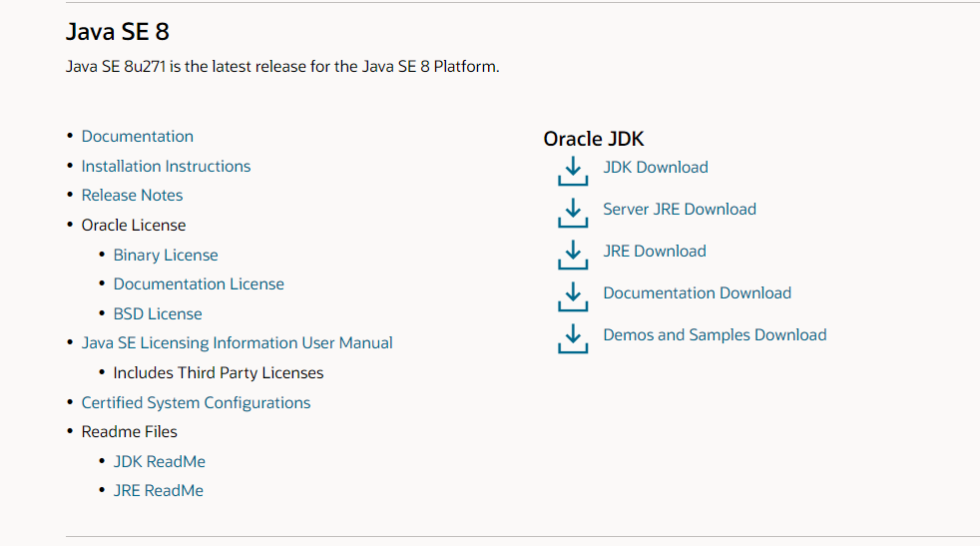This screenshot has width=980, height=546.
Task: Open the Documentation link in the list
Action: pyautogui.click(x=138, y=137)
